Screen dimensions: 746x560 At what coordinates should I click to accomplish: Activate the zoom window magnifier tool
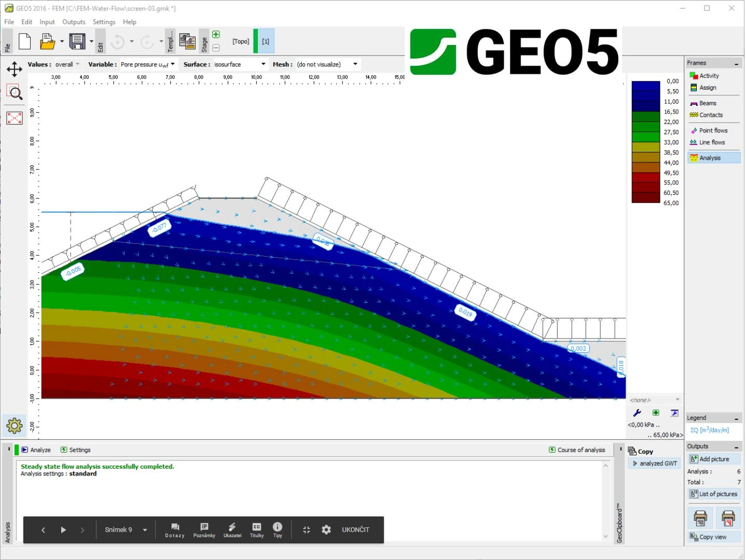[15, 92]
